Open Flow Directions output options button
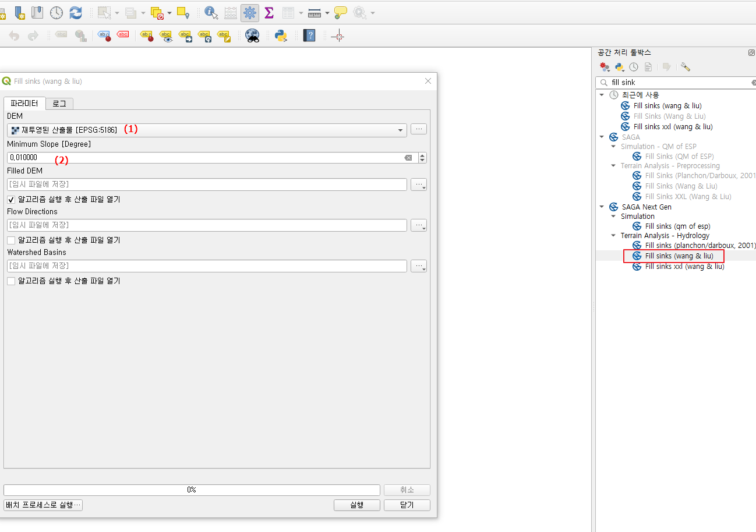The height and width of the screenshot is (532, 756). click(x=419, y=225)
